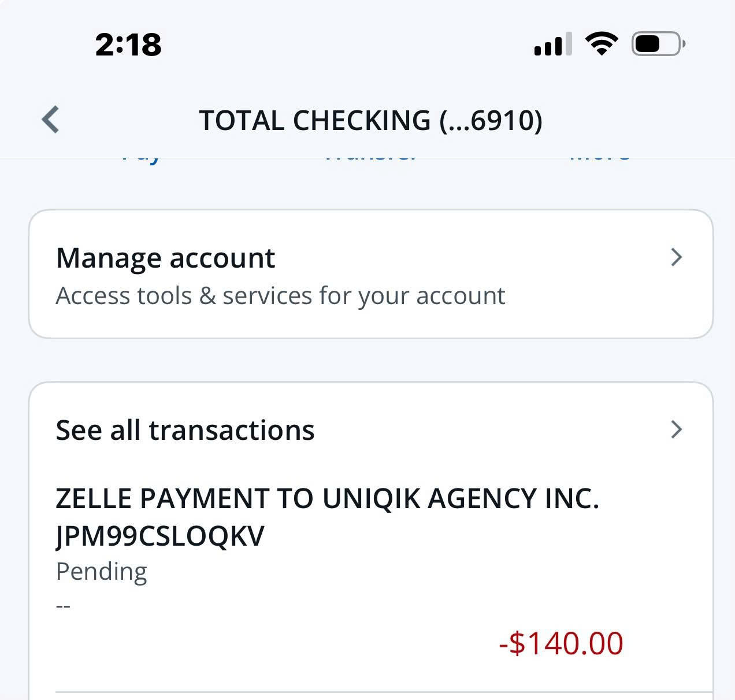Image resolution: width=735 pixels, height=700 pixels.
Task: Open the See all transactions label
Action: click(x=185, y=430)
